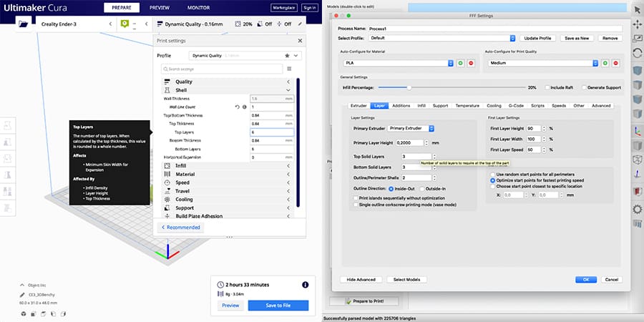
Task: Expand the Material settings category
Action: tap(228, 174)
